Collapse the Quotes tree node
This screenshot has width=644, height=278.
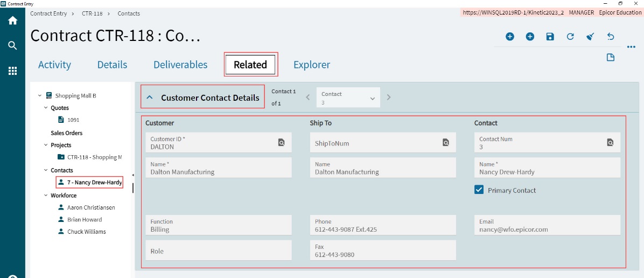[x=46, y=108]
